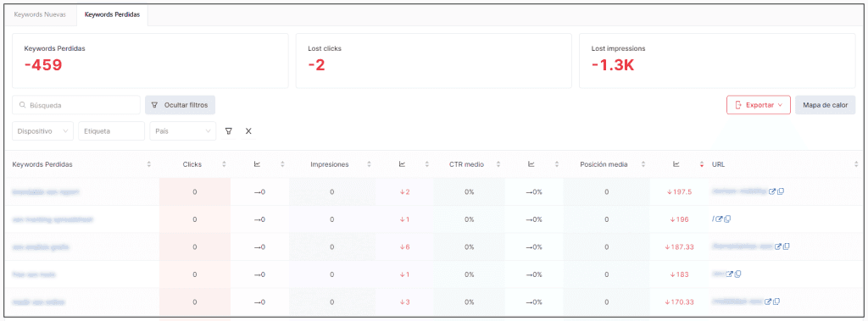This screenshot has height=321, width=868.
Task: Sort by the Keywords Perdidas column arrows
Action: (149, 164)
